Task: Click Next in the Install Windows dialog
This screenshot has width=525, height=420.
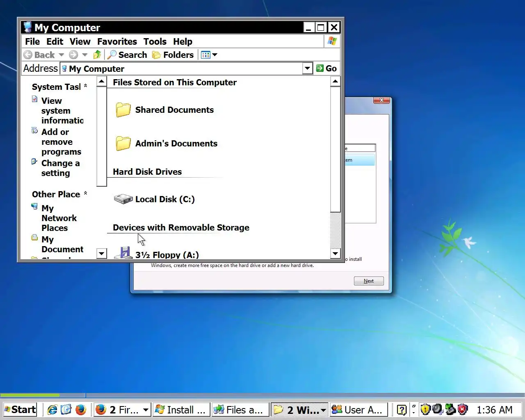Action: coord(369,281)
